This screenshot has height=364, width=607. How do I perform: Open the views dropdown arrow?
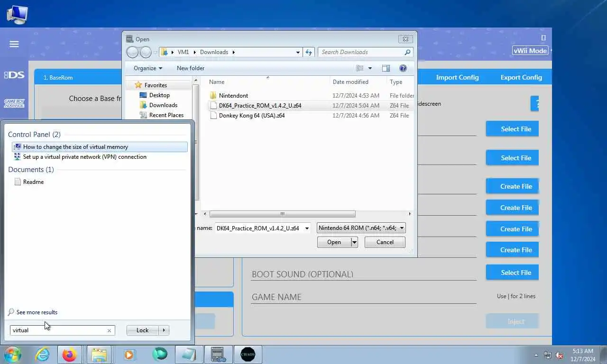(370, 68)
